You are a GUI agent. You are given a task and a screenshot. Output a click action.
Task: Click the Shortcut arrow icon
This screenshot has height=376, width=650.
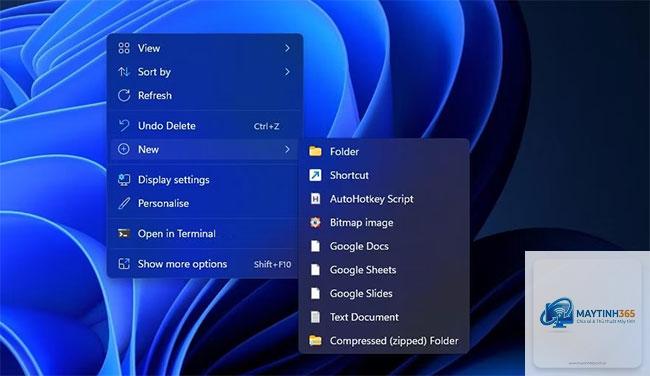[315, 175]
